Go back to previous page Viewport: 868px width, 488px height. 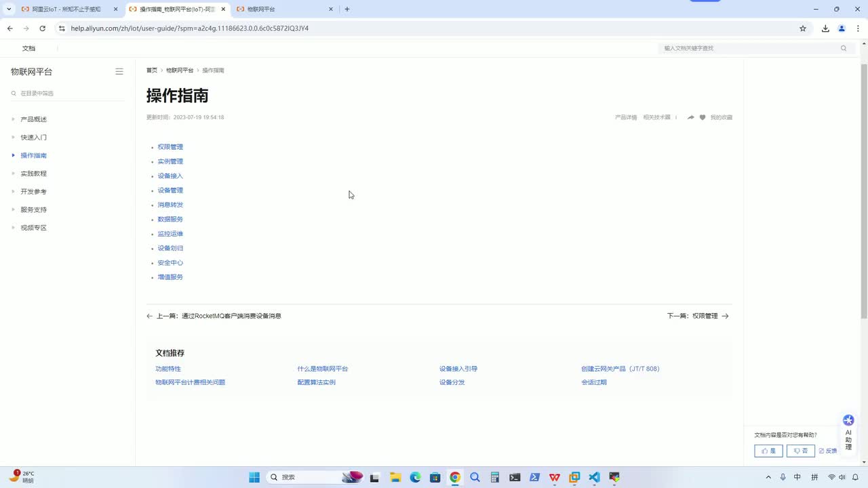pos(10,28)
